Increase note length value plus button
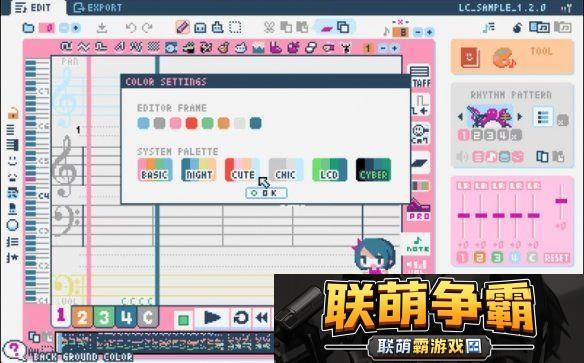This screenshot has width=584, height=363. pos(429,32)
